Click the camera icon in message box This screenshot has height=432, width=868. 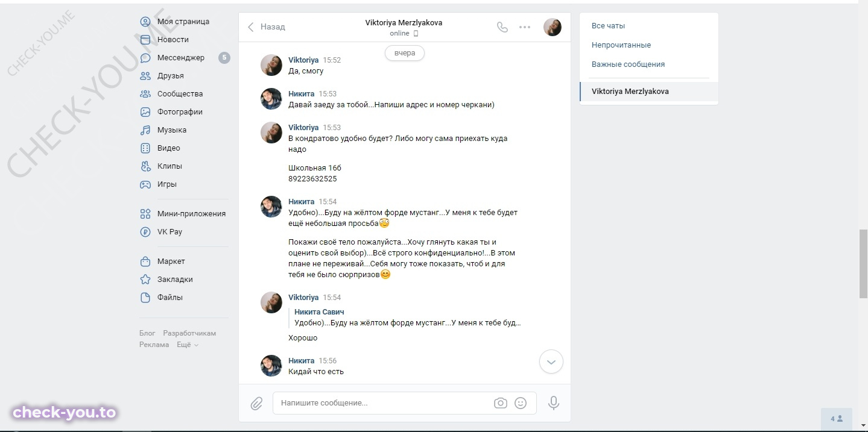(500, 403)
